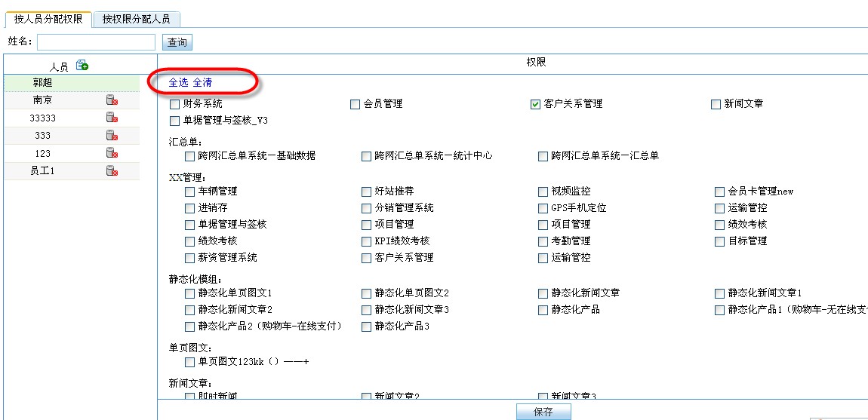This screenshot has height=420, width=868.
Task: Click the delete icon for 南京
Action: click(x=112, y=100)
